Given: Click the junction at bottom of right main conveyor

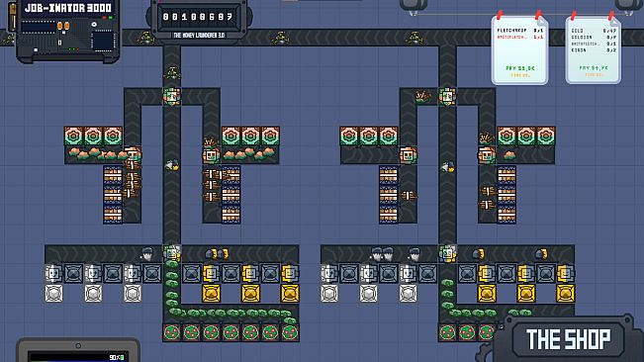Looking at the screenshot, I should (x=447, y=253).
